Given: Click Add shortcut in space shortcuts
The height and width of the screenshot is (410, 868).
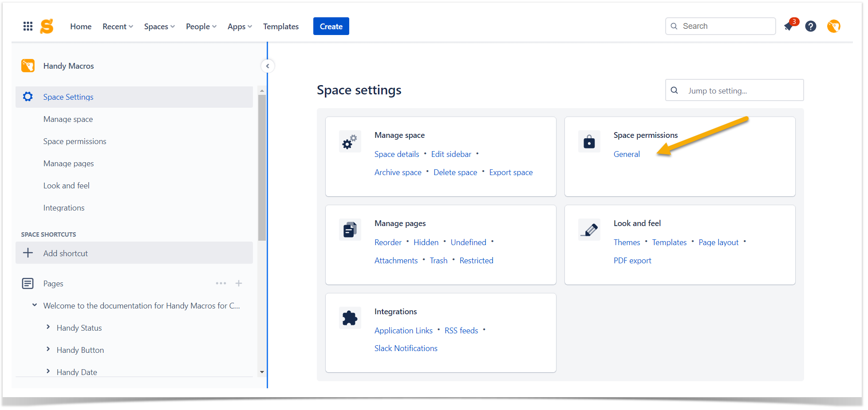Looking at the screenshot, I should coord(134,253).
